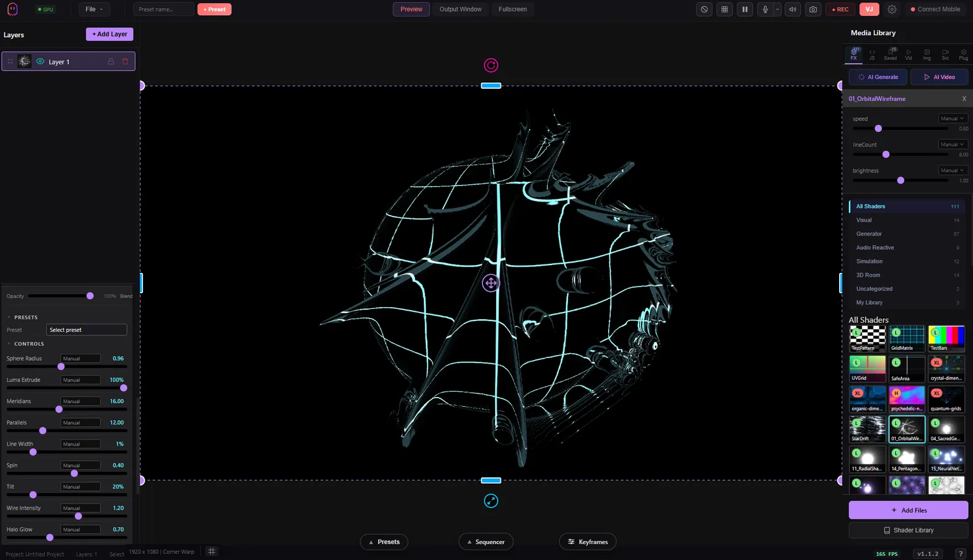
Task: Select the Audio Reactive shader category
Action: pyautogui.click(x=907, y=247)
